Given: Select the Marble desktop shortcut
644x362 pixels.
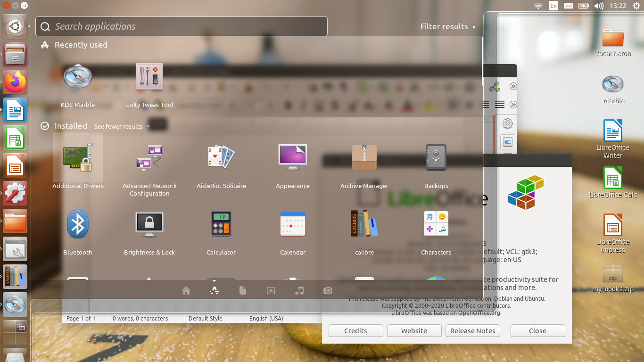Looking at the screenshot, I should click(x=613, y=90).
